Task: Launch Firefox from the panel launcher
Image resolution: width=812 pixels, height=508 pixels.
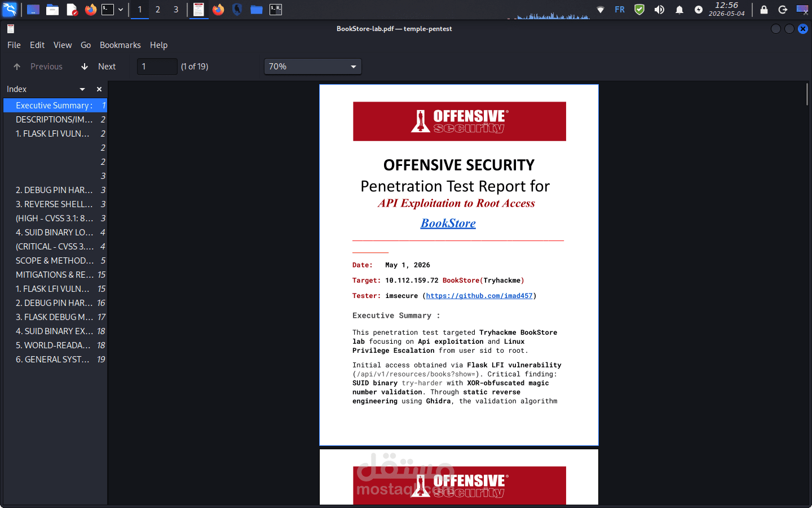Action: pyautogui.click(x=90, y=10)
